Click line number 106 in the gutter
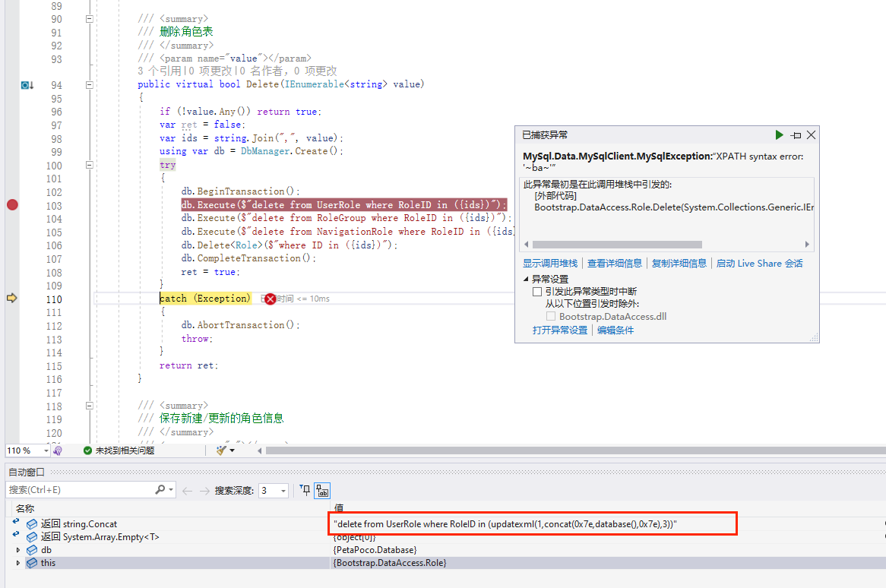 pos(54,245)
